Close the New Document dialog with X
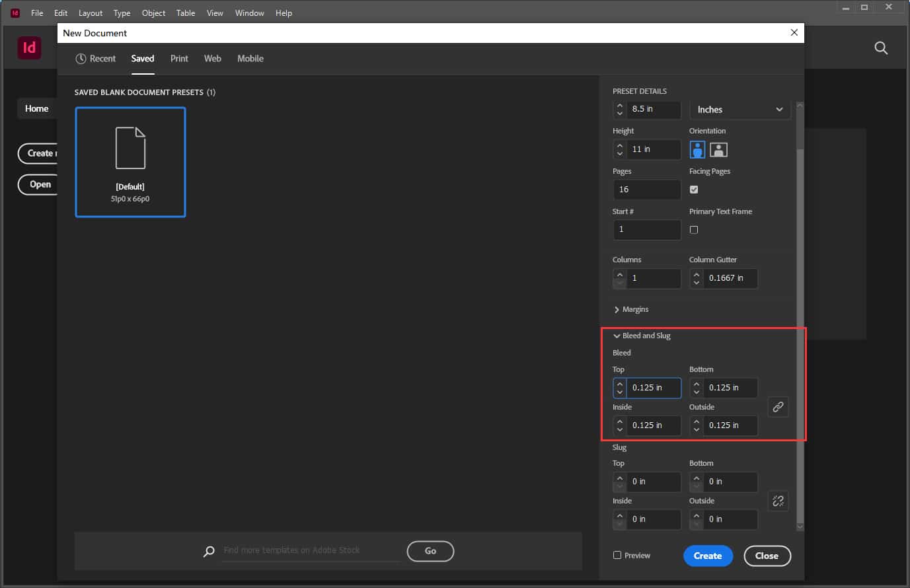Screen dimensions: 910x588 794,32
